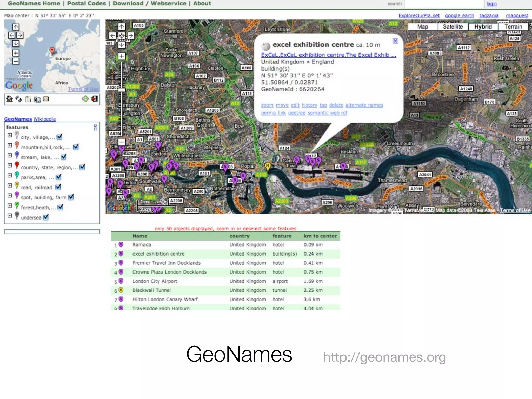Uncheck the spot, building, farm checkbox
Screen dimensions: 532x399
[x=71, y=197]
